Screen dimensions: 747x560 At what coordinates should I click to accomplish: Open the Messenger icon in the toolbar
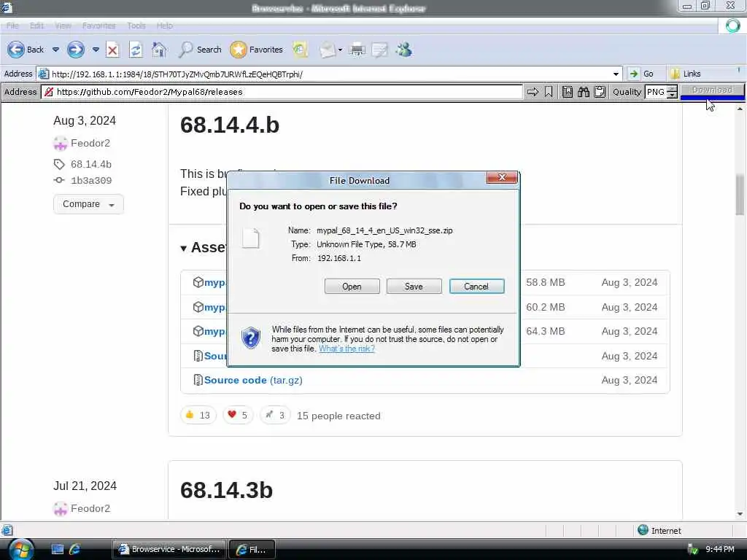pos(404,50)
